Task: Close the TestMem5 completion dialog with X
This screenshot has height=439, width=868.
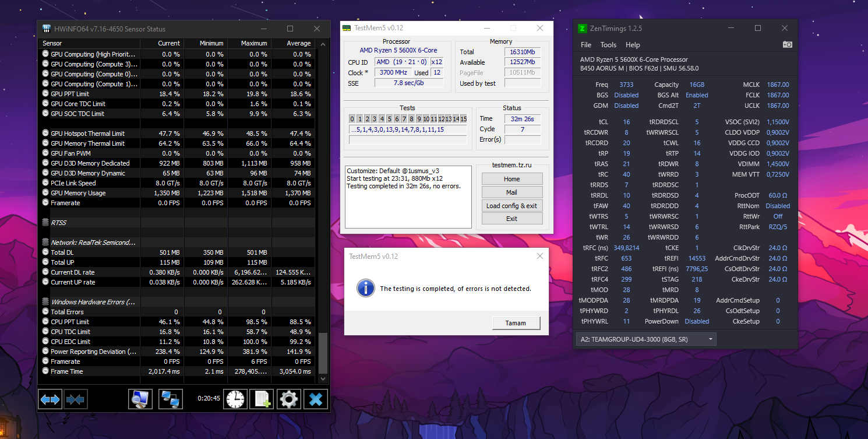Action: pos(539,256)
